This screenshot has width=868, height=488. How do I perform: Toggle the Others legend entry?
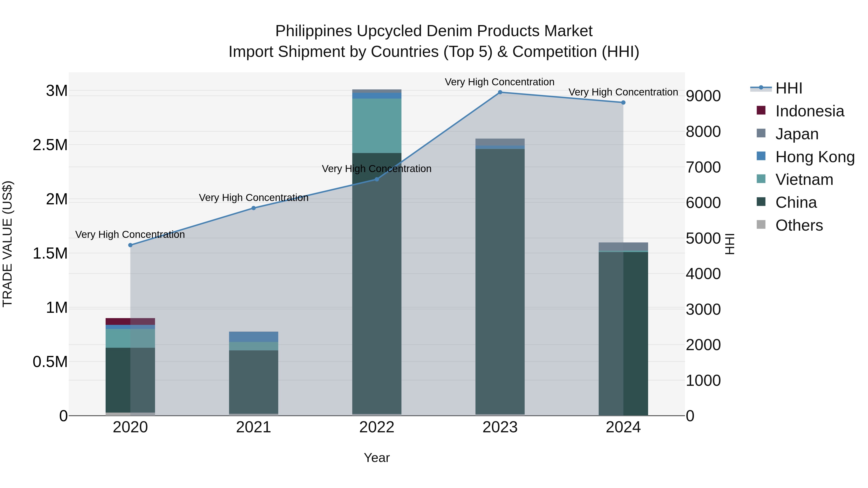(789, 225)
